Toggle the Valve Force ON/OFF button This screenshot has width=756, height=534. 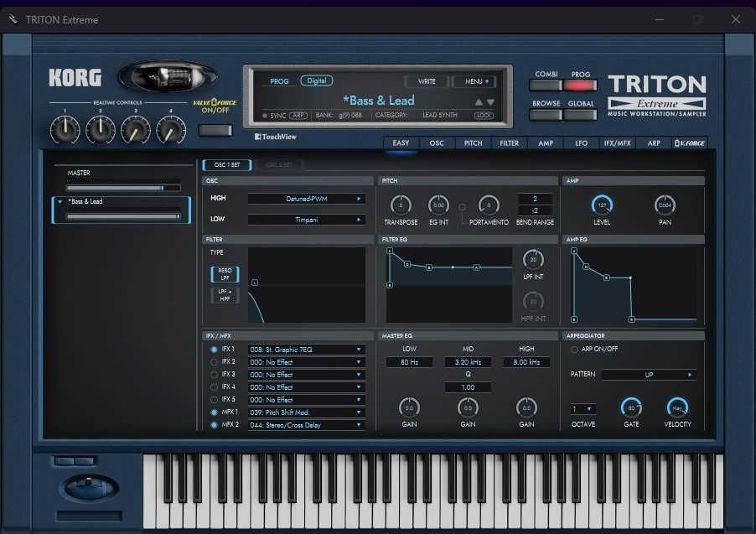tap(215, 130)
